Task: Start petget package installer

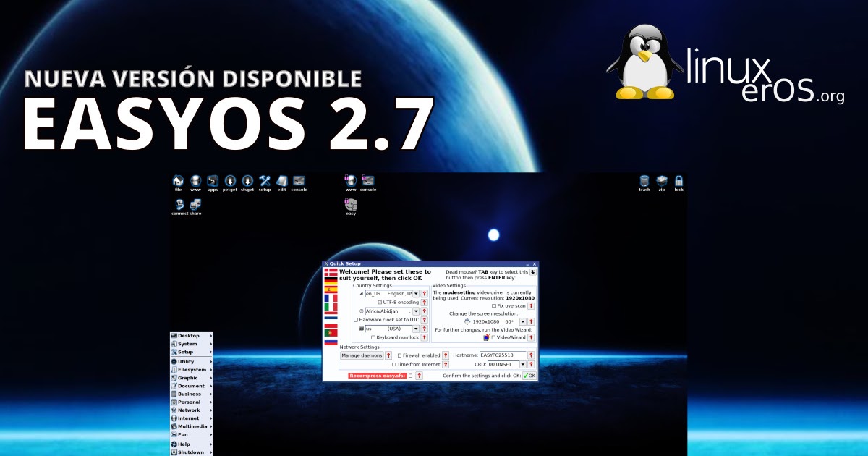Action: point(229,181)
